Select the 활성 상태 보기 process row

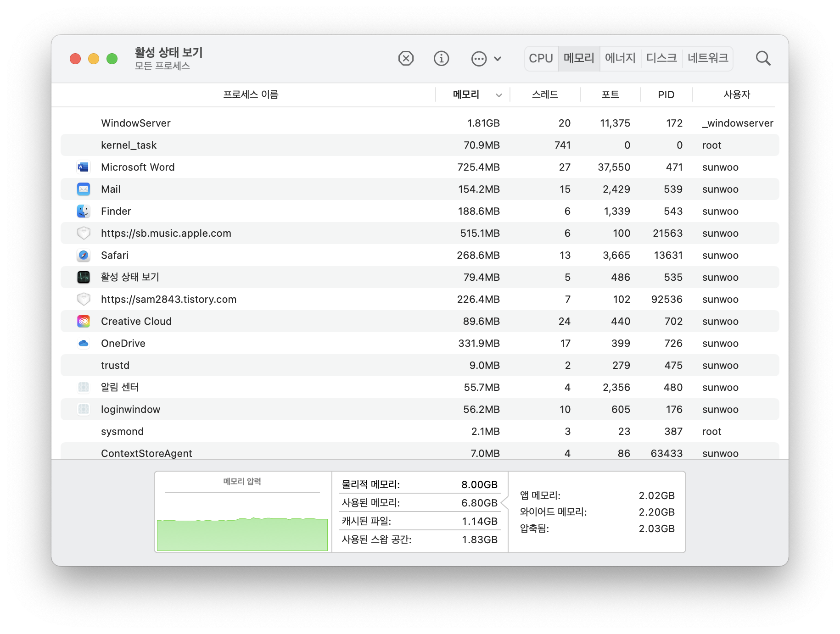(420, 277)
